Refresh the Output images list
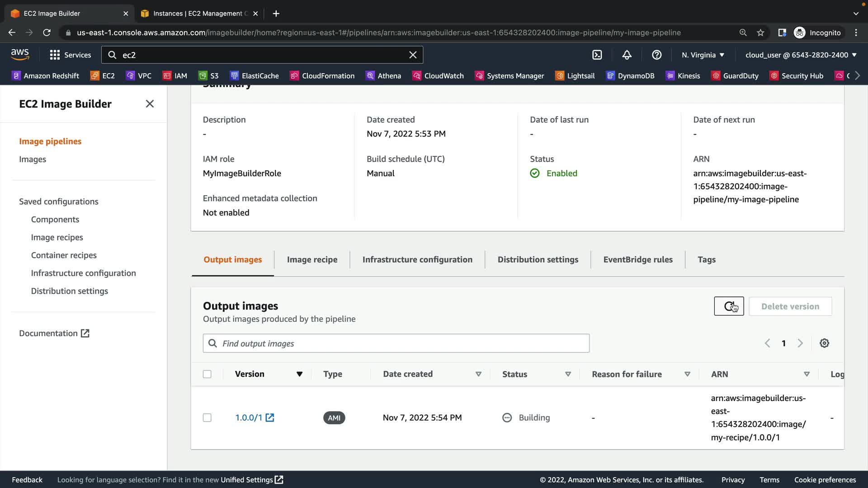 coord(728,306)
